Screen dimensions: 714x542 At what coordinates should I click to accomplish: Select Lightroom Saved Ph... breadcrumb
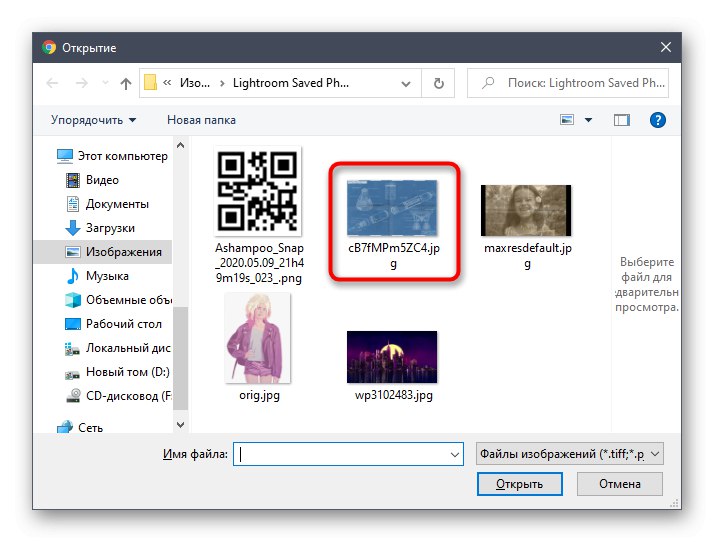(291, 83)
